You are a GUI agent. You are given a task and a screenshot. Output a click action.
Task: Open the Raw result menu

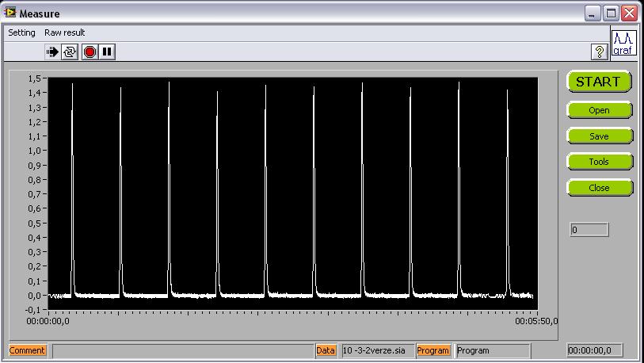click(x=64, y=32)
